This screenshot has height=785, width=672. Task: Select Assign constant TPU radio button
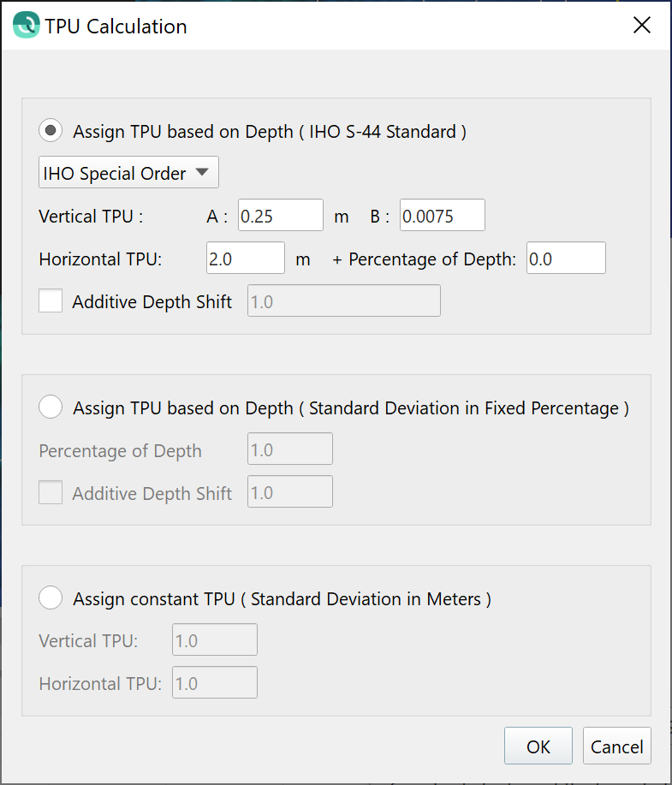[x=51, y=599]
